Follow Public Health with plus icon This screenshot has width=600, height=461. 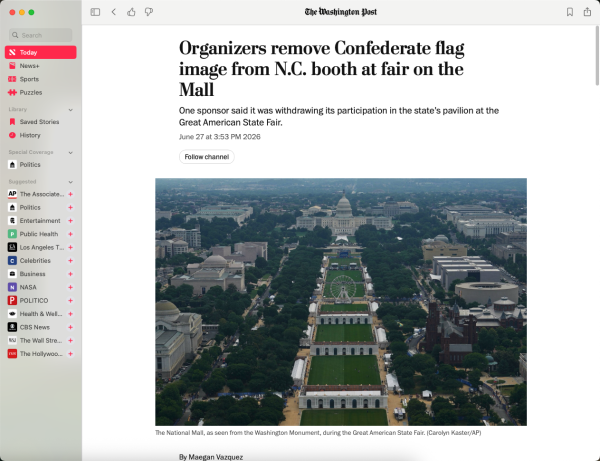tap(70, 234)
